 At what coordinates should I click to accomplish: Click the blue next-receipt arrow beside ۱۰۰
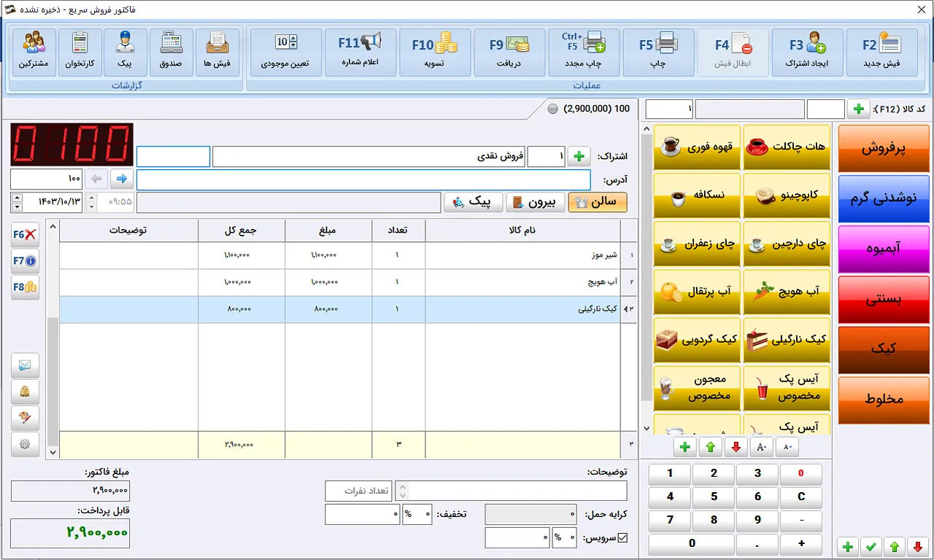click(x=121, y=179)
